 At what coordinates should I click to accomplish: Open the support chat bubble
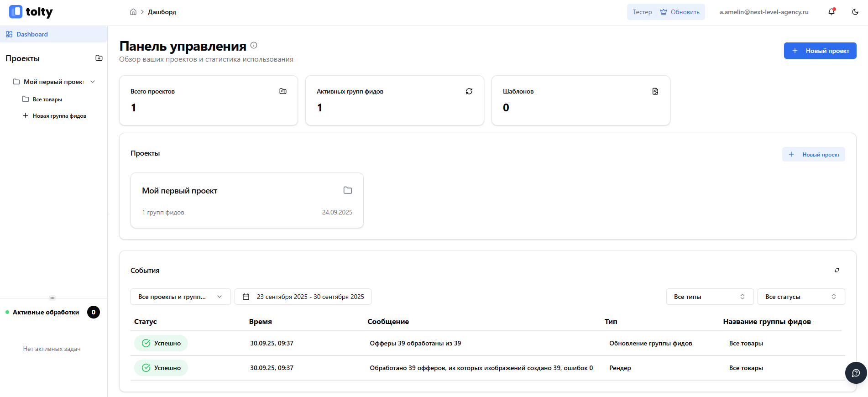tap(856, 373)
